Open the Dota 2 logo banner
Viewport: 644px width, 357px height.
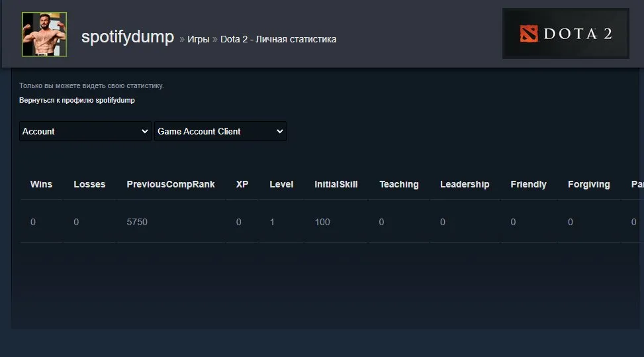(x=565, y=34)
